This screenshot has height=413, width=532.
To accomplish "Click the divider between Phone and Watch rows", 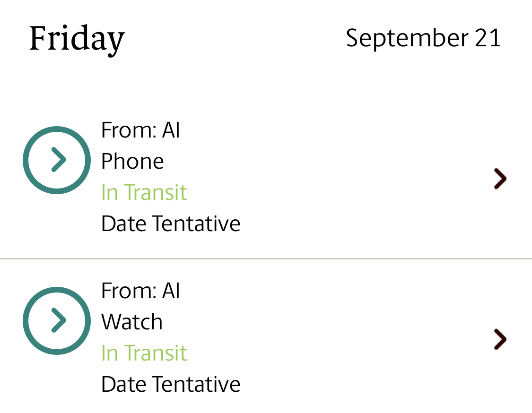I will point(266,258).
